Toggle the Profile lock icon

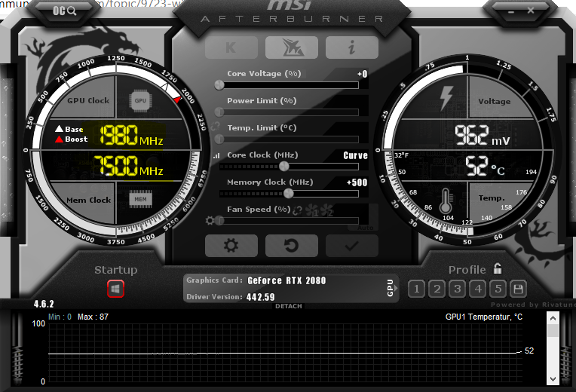pyautogui.click(x=498, y=268)
